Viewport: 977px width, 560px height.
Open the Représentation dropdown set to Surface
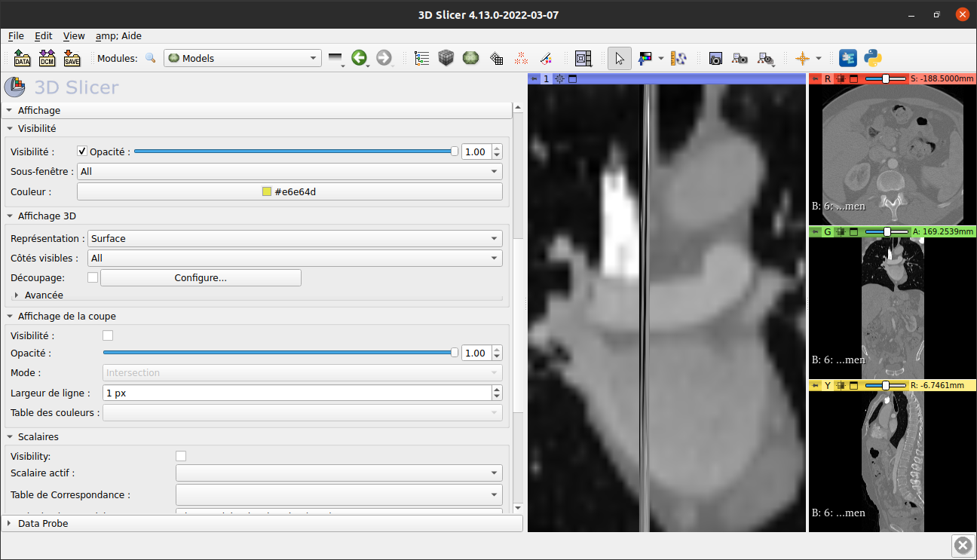tap(295, 238)
